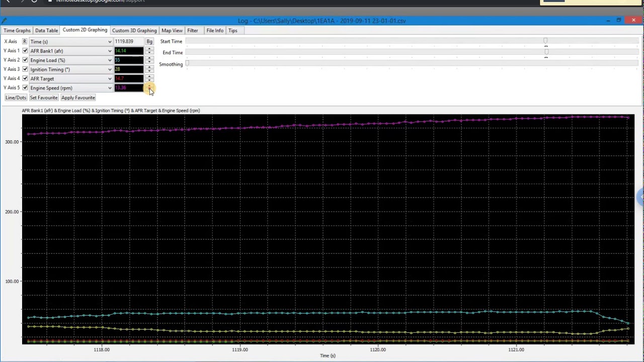
Task: Click the Start Time slider handle
Action: 545,41
